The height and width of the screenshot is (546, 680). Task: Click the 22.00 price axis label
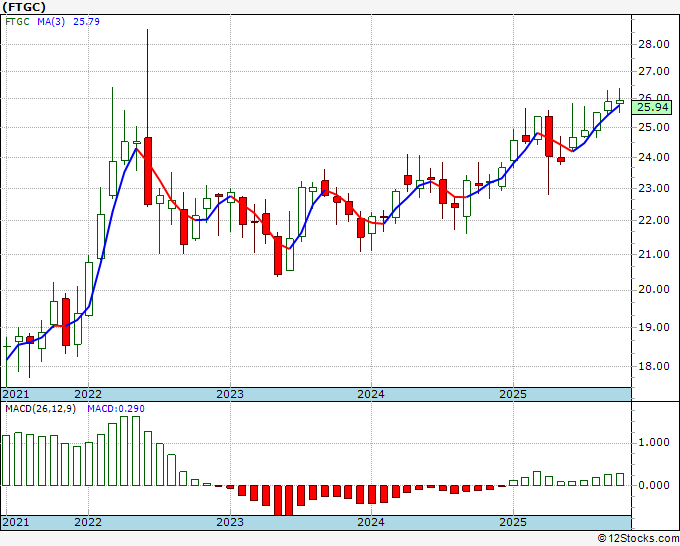click(654, 220)
